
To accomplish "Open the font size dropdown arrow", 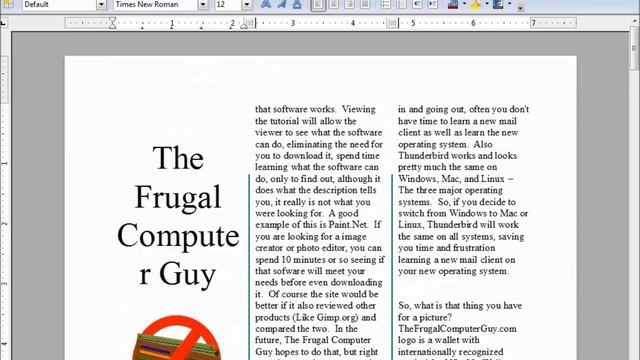I will [x=247, y=4].
